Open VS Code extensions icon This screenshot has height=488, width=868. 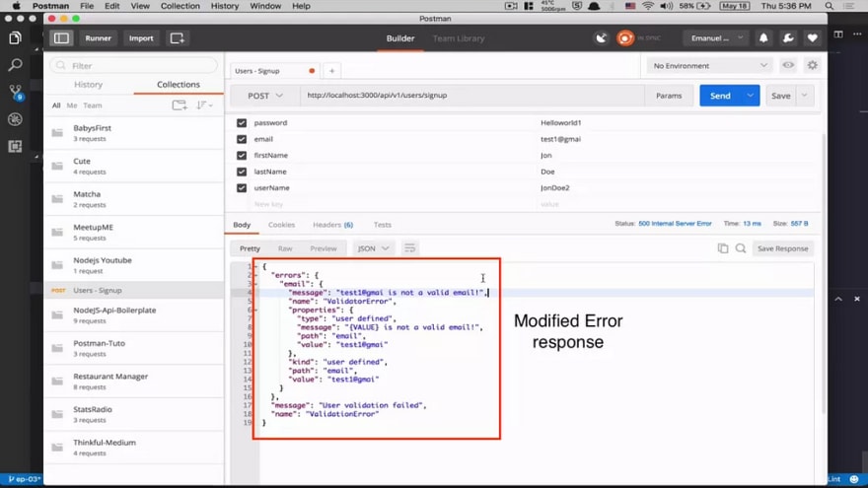point(15,146)
